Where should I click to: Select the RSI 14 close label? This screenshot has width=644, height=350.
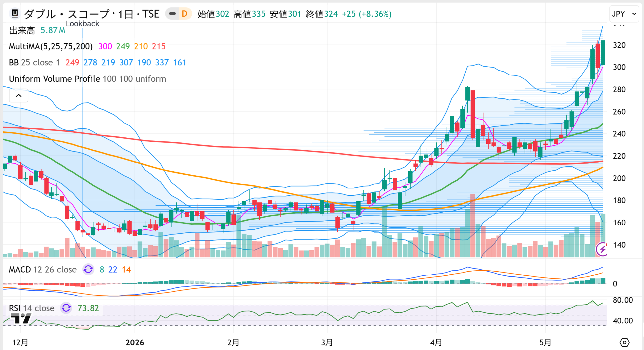[x=31, y=308]
